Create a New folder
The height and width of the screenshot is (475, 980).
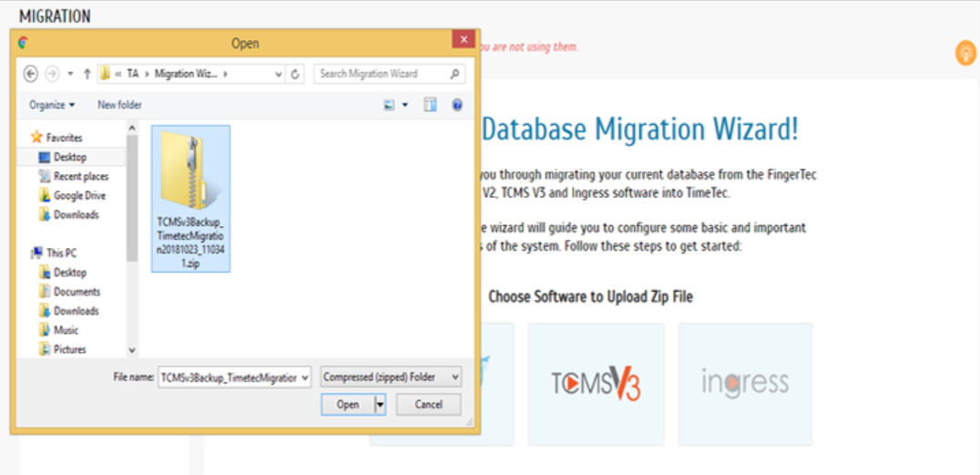tap(119, 105)
